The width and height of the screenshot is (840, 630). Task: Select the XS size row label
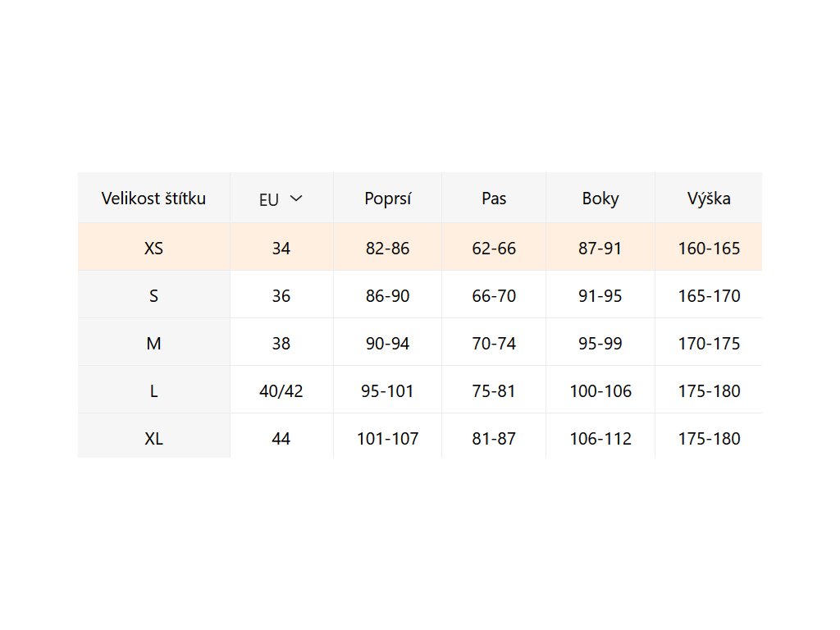tap(153, 248)
